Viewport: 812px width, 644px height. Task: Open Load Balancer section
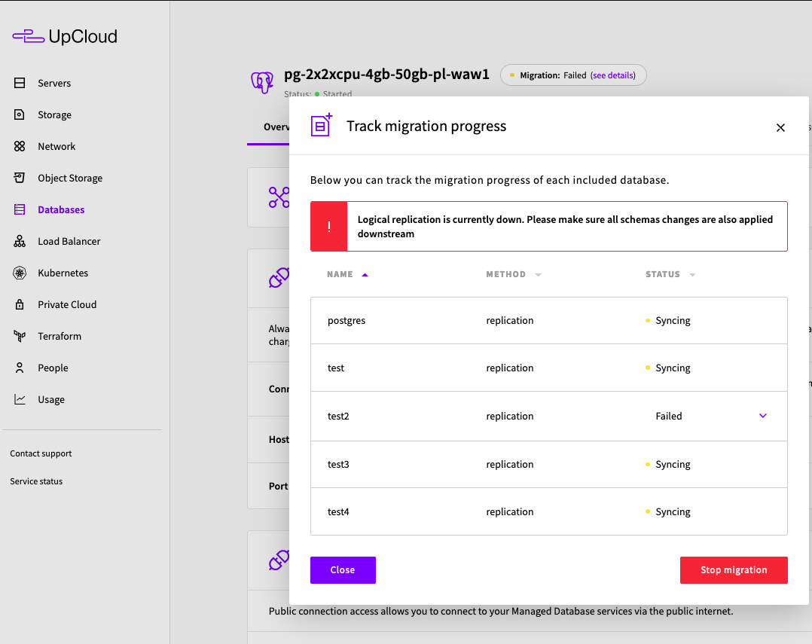[x=69, y=241]
